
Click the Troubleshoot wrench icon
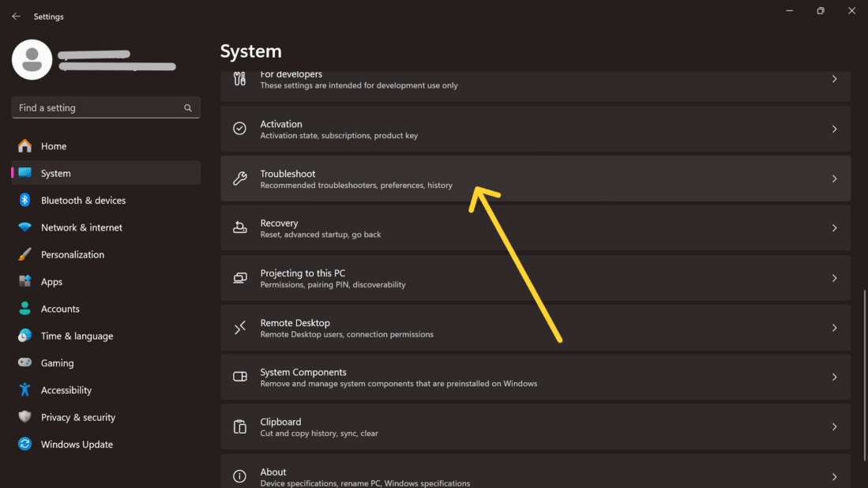tap(240, 178)
